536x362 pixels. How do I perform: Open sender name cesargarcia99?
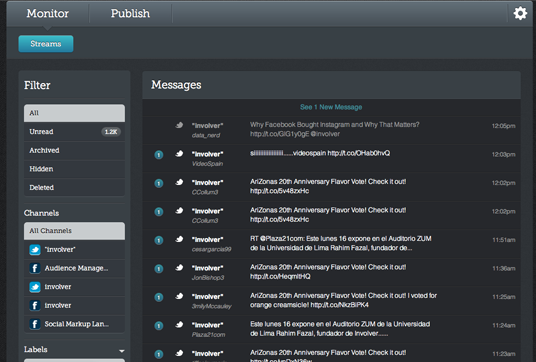[212, 249]
